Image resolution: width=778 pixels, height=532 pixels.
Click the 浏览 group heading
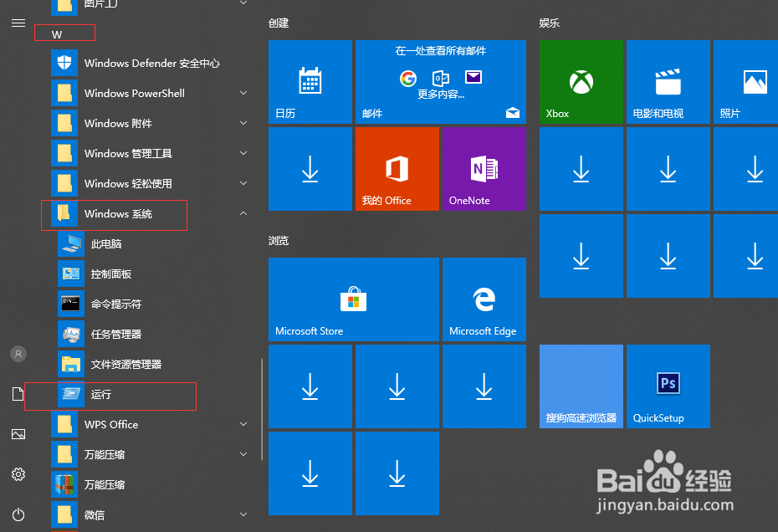click(x=279, y=241)
